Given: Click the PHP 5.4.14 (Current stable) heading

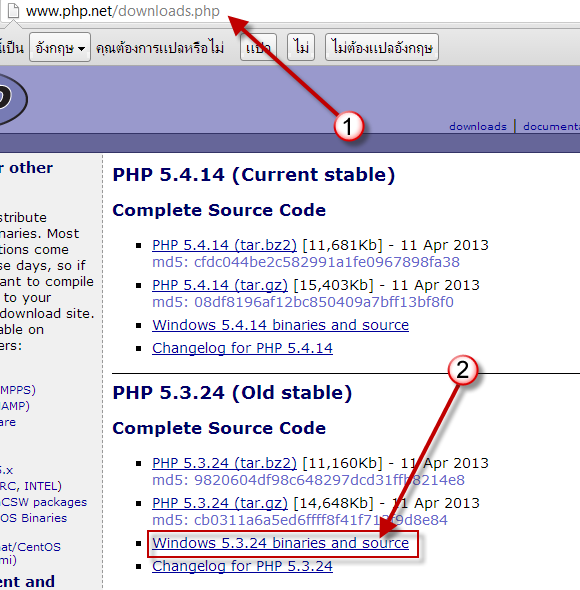Looking at the screenshot, I should click(x=254, y=175).
